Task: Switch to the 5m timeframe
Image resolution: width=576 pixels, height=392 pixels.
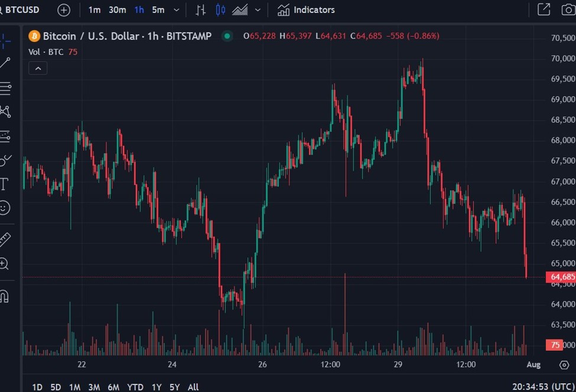Action: click(x=158, y=10)
